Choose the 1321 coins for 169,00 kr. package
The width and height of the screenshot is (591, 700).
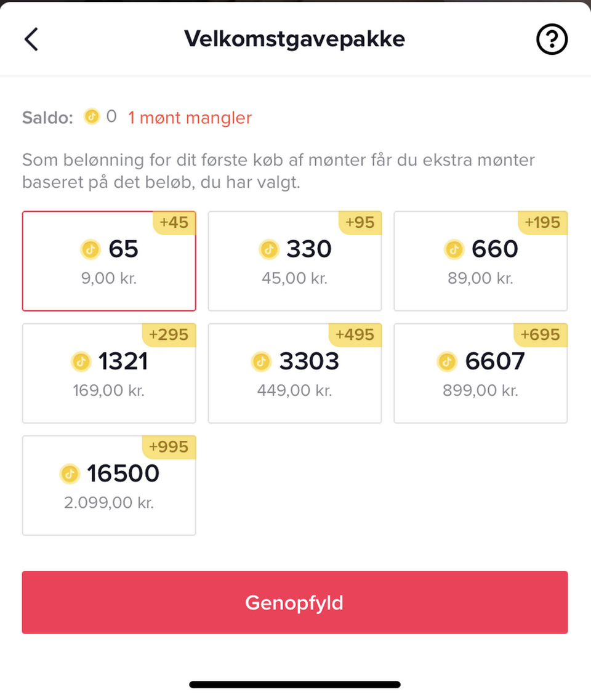109,374
